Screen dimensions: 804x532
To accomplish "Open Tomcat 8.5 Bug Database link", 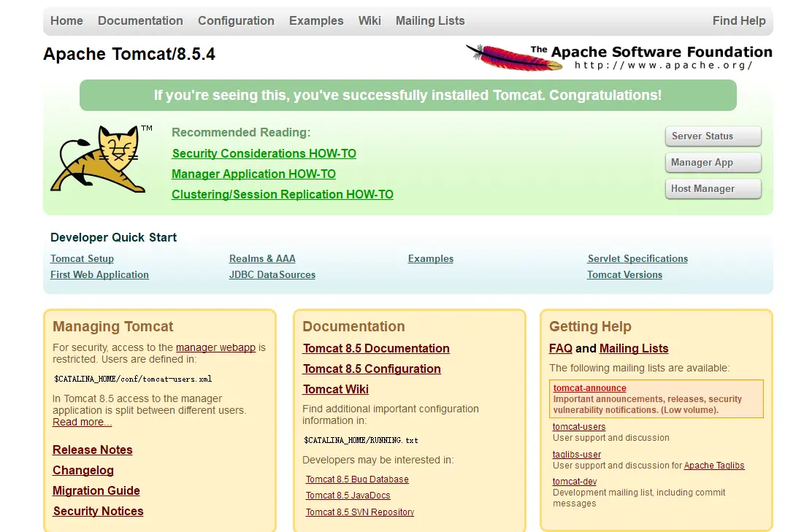I will point(357,479).
